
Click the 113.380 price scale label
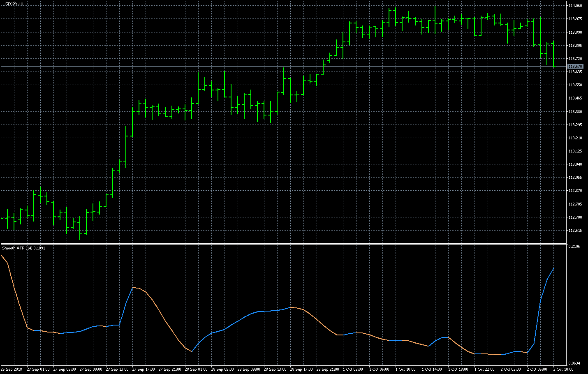pos(575,112)
